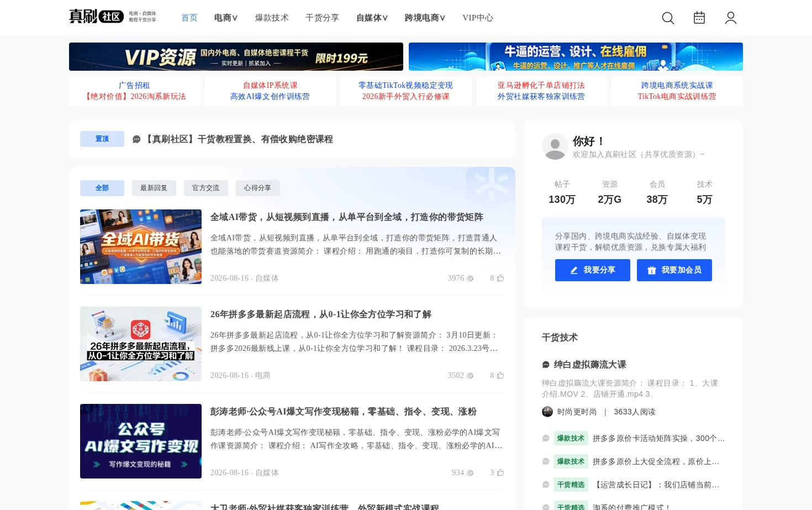Click the views eye icon showing 934
The width and height of the screenshot is (812, 510).
(470, 473)
